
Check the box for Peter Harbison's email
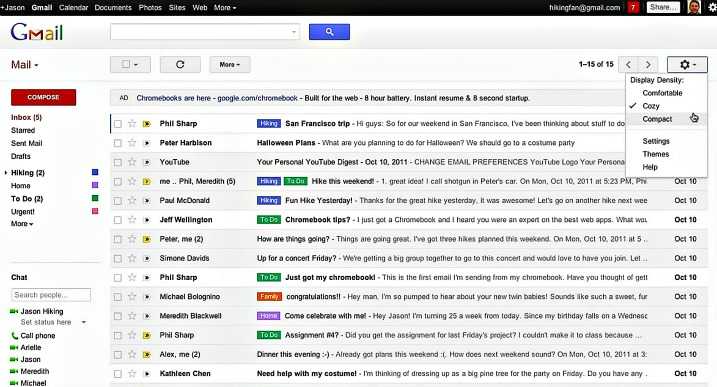click(x=118, y=143)
